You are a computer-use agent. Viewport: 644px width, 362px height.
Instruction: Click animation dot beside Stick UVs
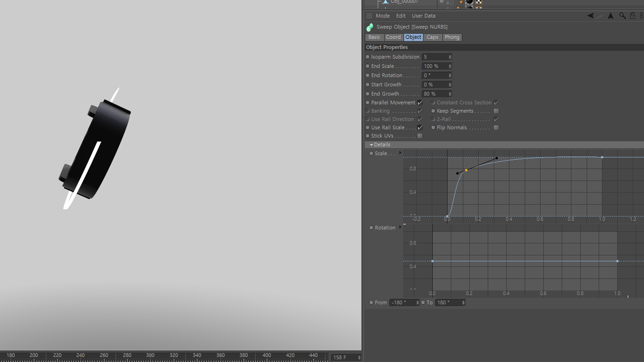pos(368,136)
